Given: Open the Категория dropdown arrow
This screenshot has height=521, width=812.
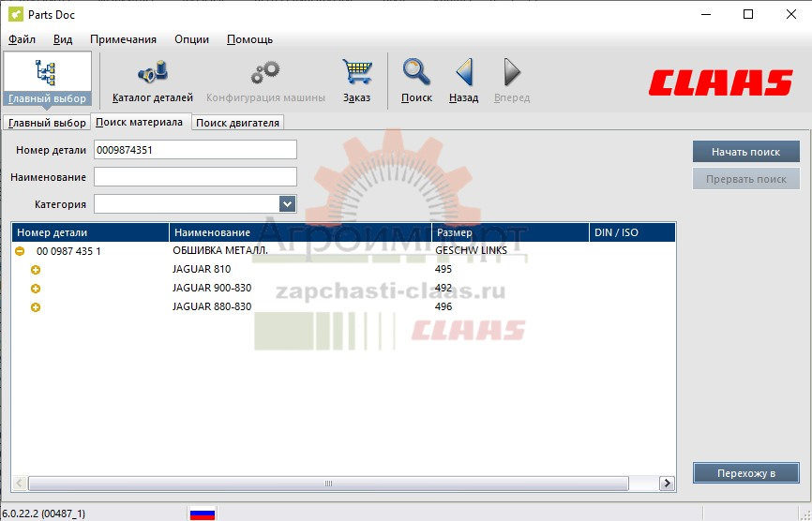Looking at the screenshot, I should pyautogui.click(x=288, y=204).
